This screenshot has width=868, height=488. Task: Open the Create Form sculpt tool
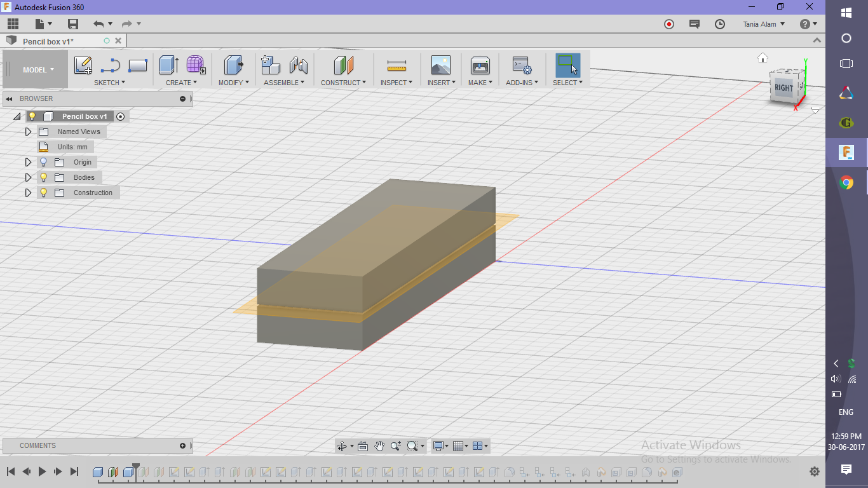[x=196, y=65]
